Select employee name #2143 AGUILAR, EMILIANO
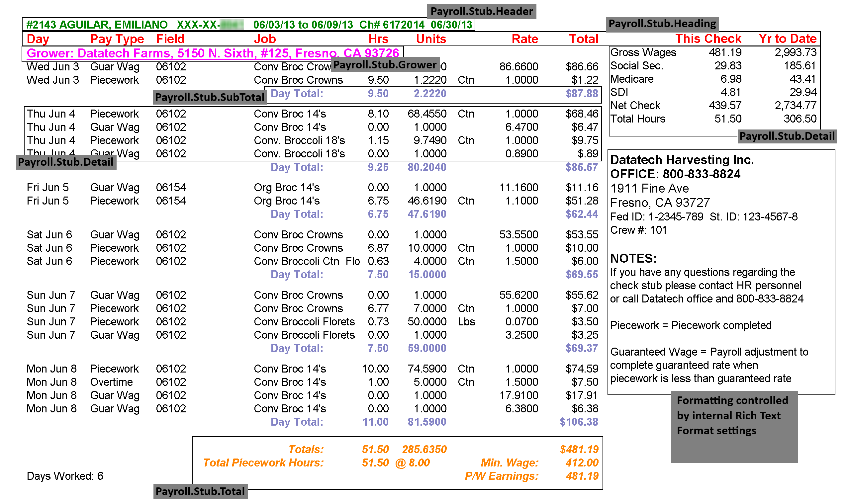The height and width of the screenshot is (504, 847). 97,25
